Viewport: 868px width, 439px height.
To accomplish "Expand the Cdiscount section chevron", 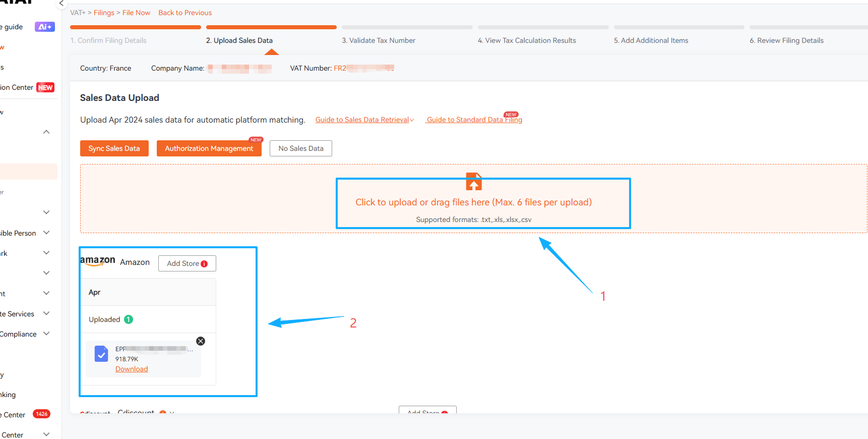I will click(172, 413).
